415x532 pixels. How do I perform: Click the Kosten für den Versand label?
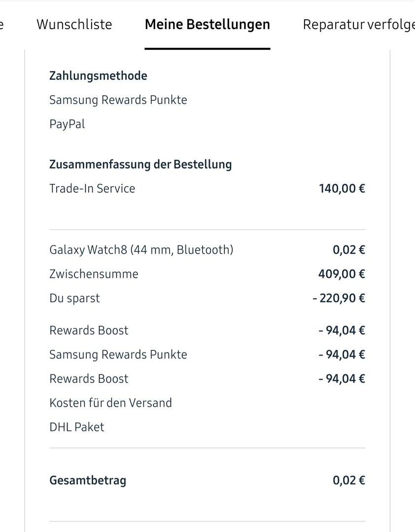point(110,403)
